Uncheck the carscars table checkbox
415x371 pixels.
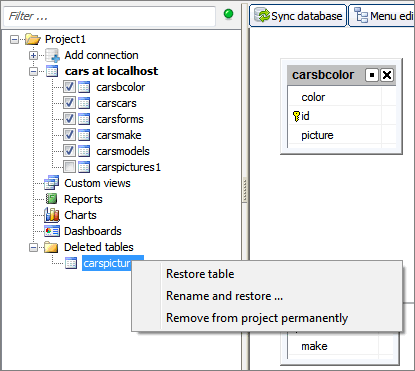click(69, 103)
